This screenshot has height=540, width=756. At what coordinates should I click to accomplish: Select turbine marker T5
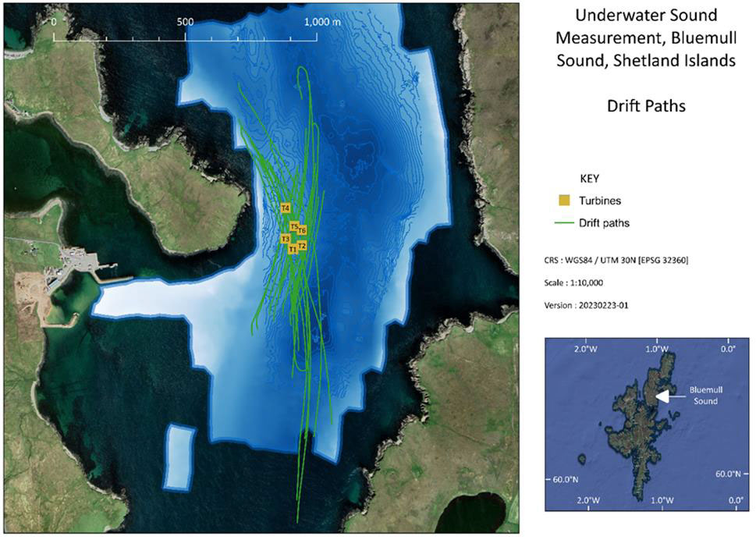pos(294,227)
